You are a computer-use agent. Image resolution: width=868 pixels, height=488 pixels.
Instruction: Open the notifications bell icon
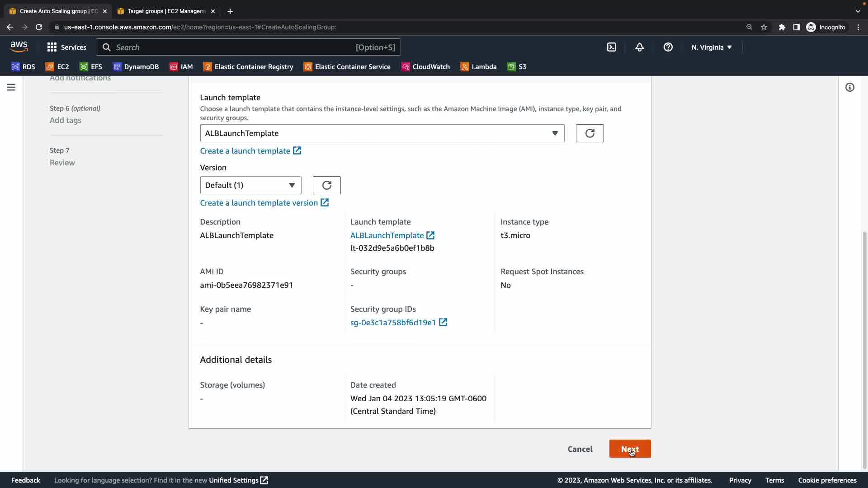(x=639, y=47)
